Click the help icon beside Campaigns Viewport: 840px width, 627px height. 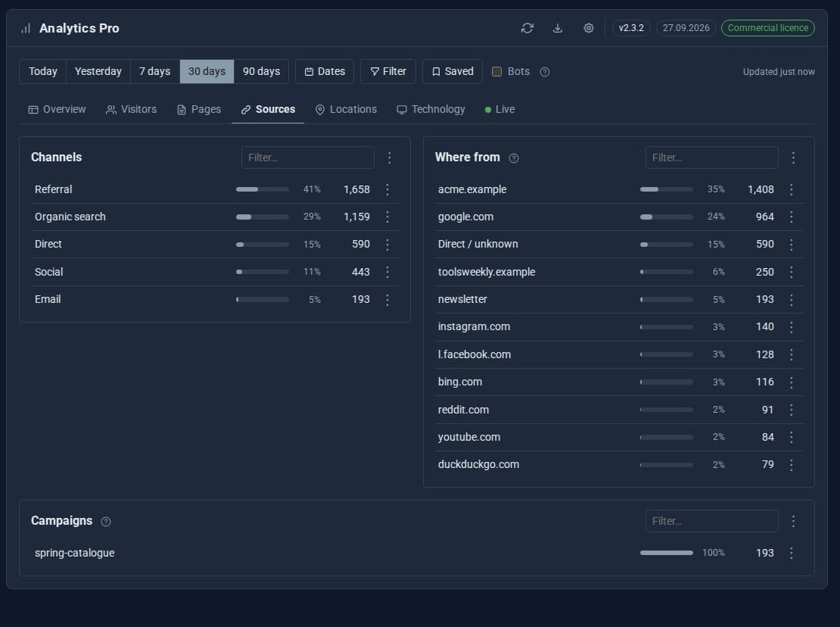coord(106,522)
